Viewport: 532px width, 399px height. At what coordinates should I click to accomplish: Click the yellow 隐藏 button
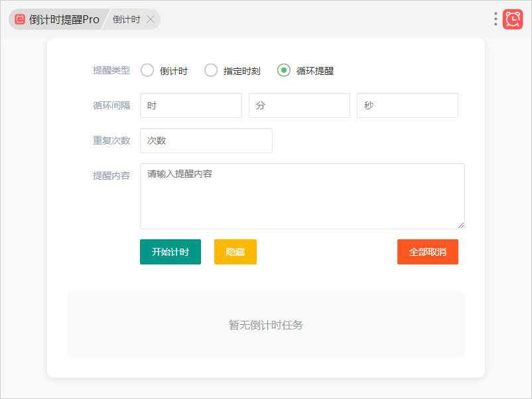235,252
